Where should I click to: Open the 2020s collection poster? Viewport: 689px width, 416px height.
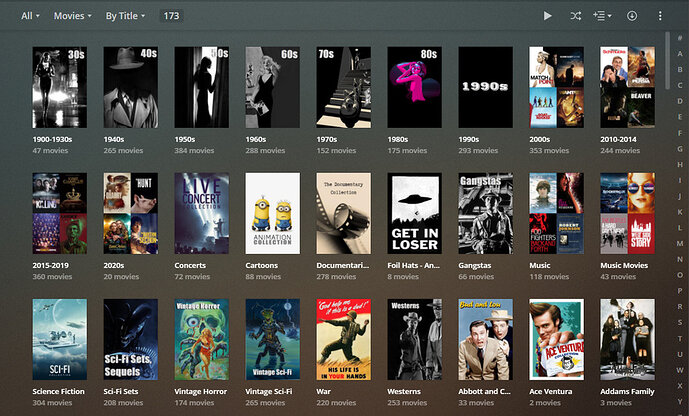[131, 213]
